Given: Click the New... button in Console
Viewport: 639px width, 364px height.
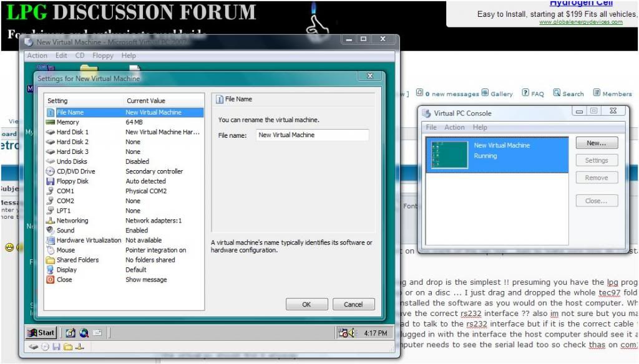Looking at the screenshot, I should (597, 143).
